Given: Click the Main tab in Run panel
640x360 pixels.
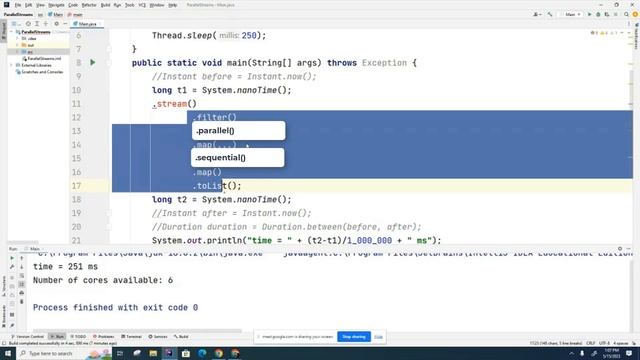Looking at the screenshot, I should [33, 249].
